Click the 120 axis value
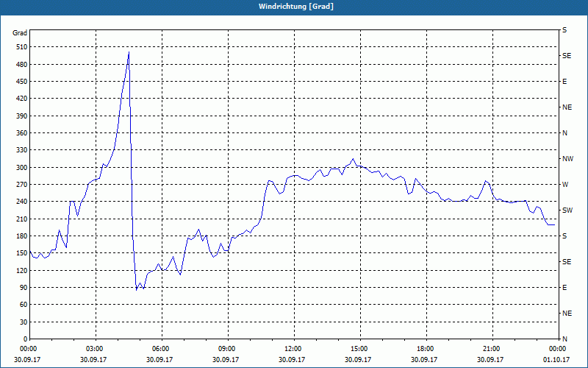The image size is (588, 368). coord(21,270)
